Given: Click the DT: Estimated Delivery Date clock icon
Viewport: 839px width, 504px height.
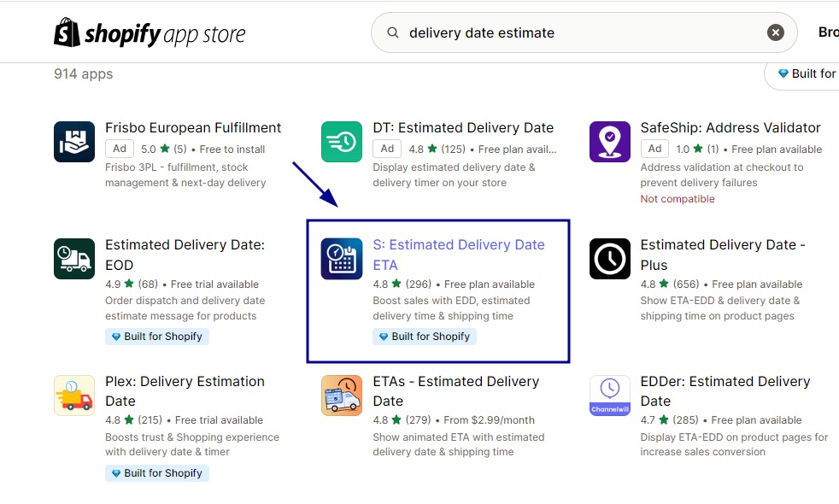Looking at the screenshot, I should coord(342,142).
